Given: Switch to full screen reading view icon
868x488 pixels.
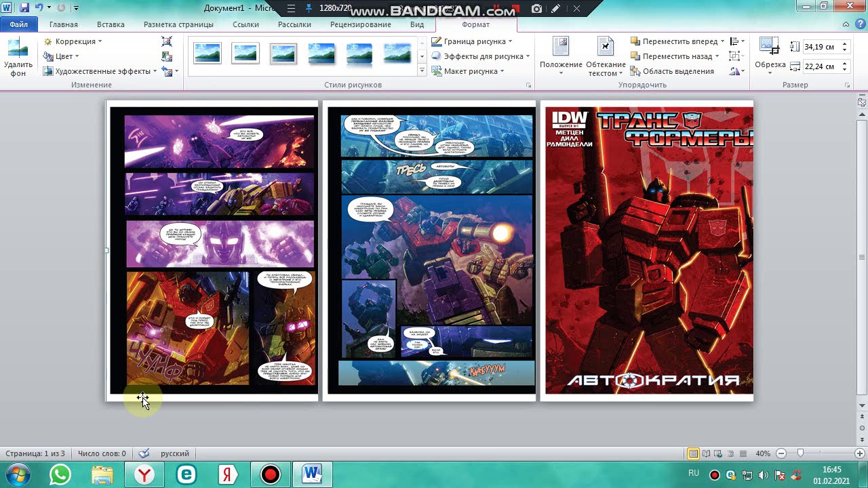Looking at the screenshot, I should click(706, 453).
